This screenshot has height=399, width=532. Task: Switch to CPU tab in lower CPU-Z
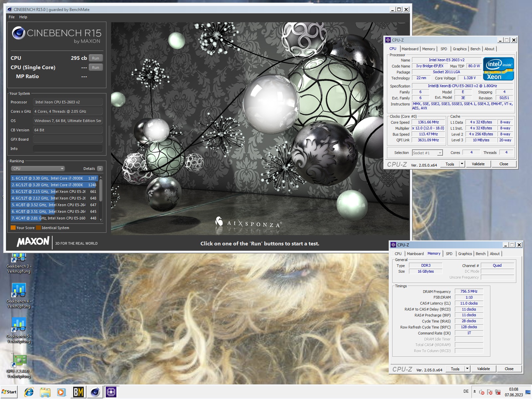tap(398, 254)
